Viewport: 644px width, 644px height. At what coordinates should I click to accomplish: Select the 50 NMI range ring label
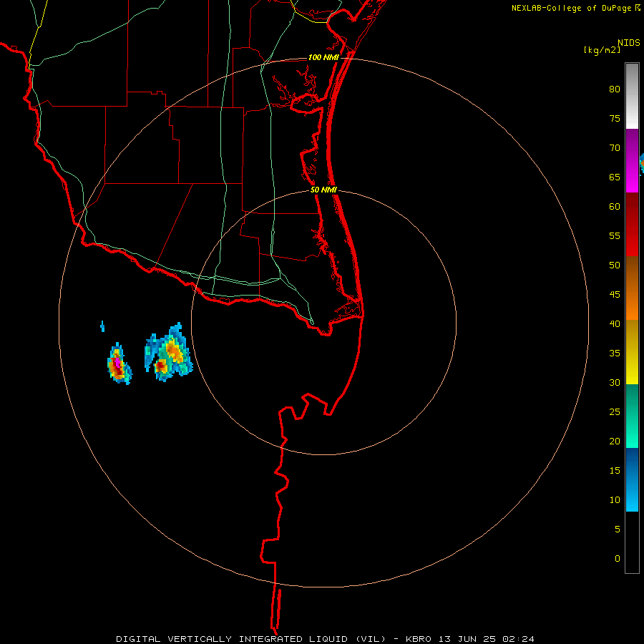click(323, 190)
